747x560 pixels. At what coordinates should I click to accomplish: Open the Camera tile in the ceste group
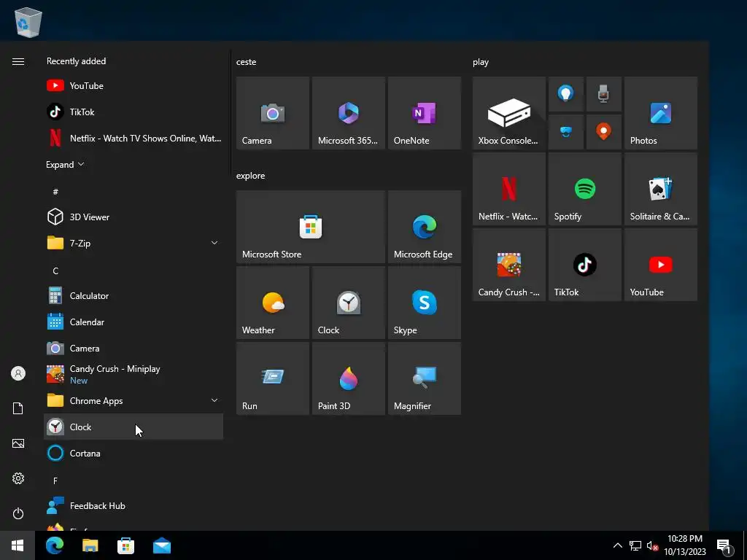(273, 113)
